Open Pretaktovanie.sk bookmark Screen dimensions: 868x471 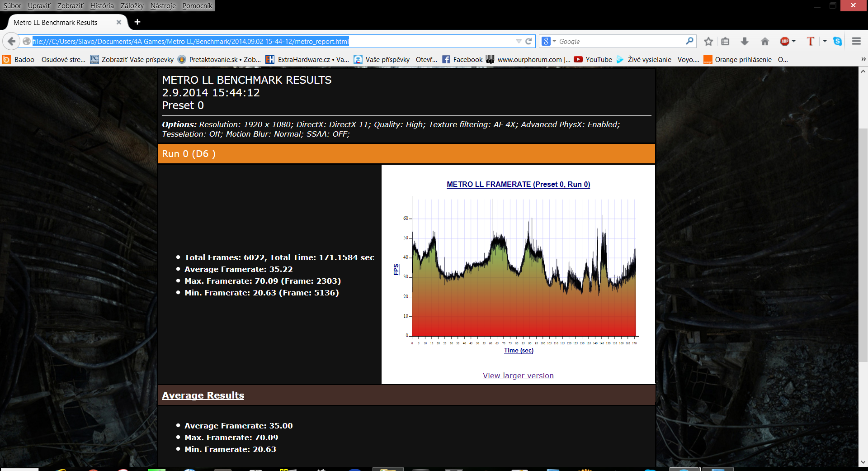pyautogui.click(x=219, y=59)
